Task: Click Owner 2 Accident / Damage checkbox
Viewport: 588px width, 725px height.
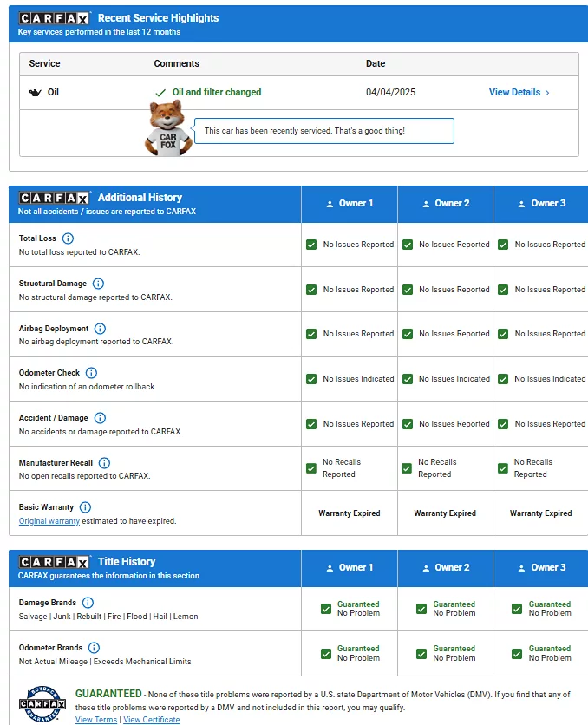Action: coord(407,424)
